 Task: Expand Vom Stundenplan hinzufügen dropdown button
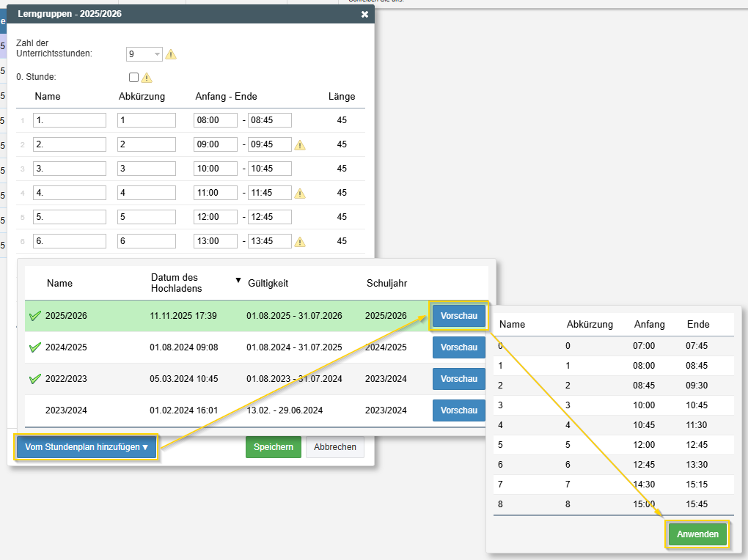click(87, 447)
